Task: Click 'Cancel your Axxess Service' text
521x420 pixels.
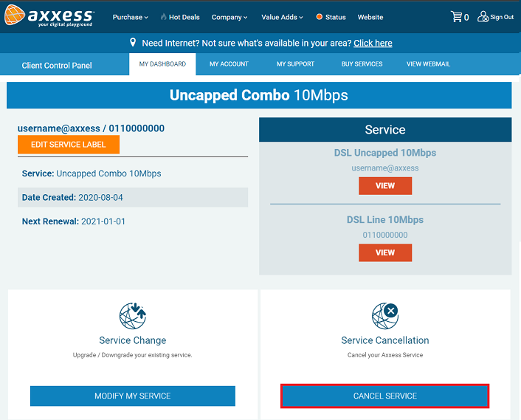Action: [x=385, y=355]
